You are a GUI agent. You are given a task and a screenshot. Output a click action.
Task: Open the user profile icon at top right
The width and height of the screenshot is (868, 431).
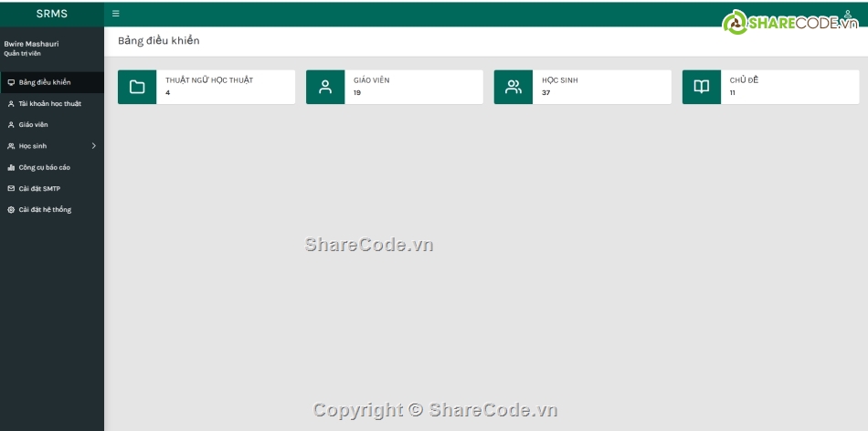[847, 14]
